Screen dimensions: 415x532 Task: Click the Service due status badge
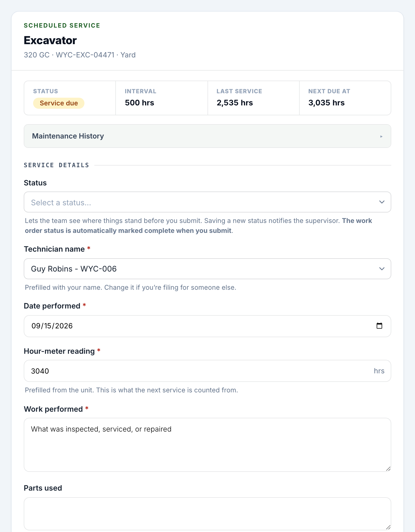click(x=59, y=103)
